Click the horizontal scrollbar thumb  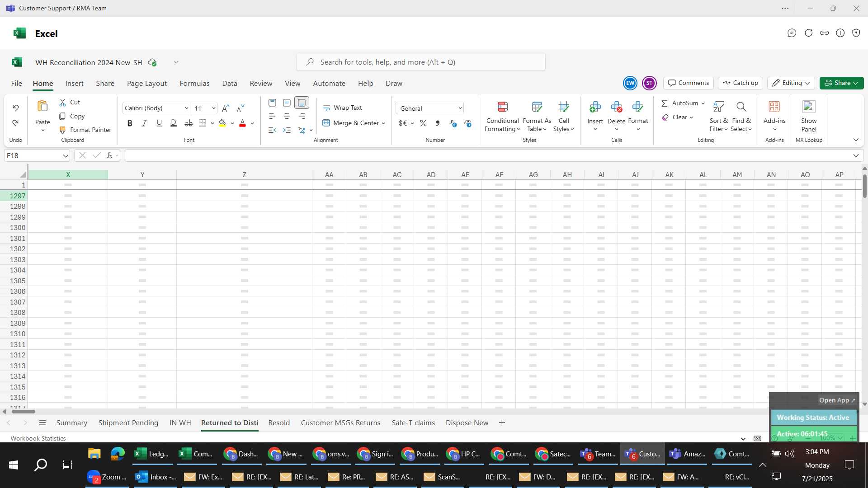pyautogui.click(x=23, y=411)
